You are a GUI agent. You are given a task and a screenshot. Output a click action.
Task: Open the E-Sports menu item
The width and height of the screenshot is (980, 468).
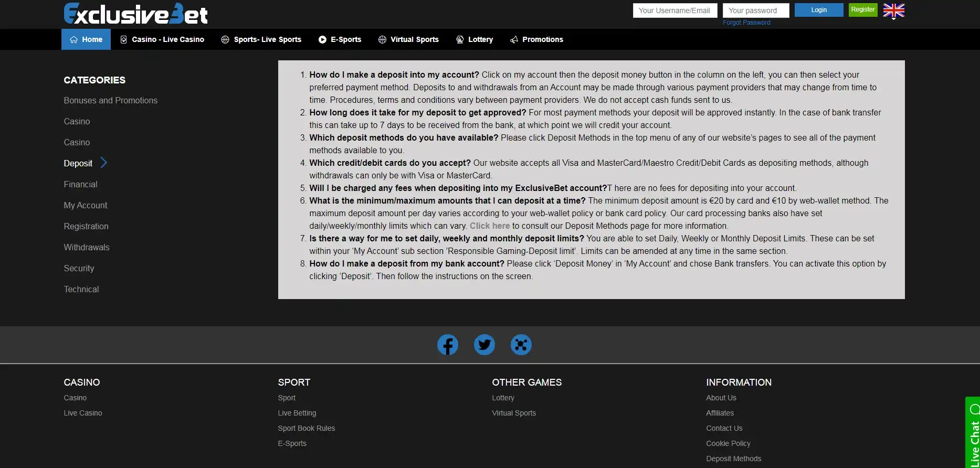point(340,39)
